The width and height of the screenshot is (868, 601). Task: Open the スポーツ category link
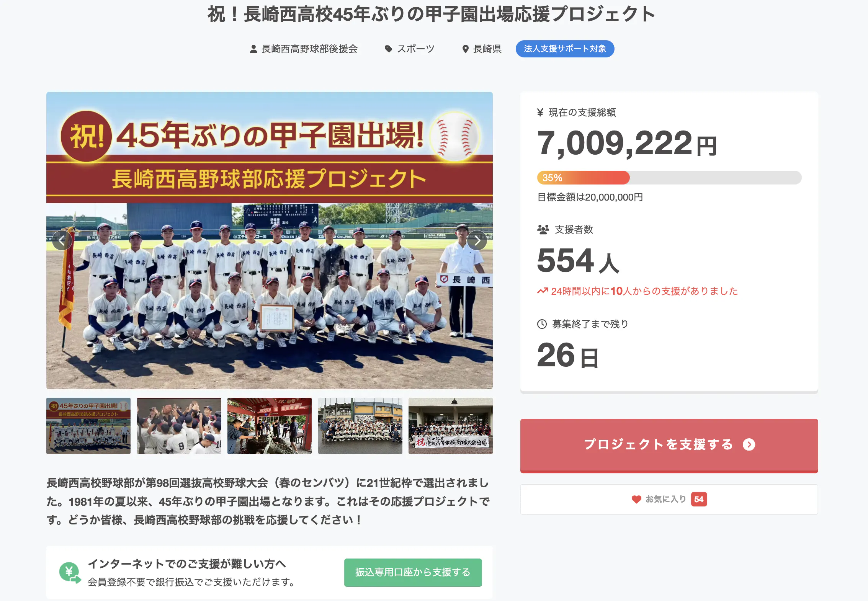(x=415, y=49)
